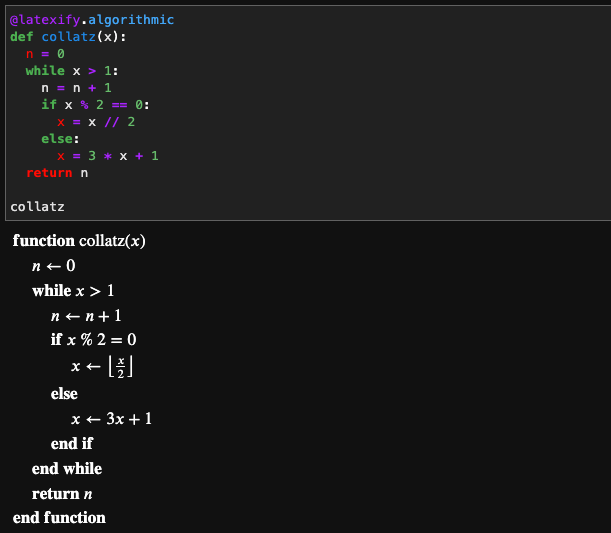Click the rendered 'end function' line

tap(59, 518)
